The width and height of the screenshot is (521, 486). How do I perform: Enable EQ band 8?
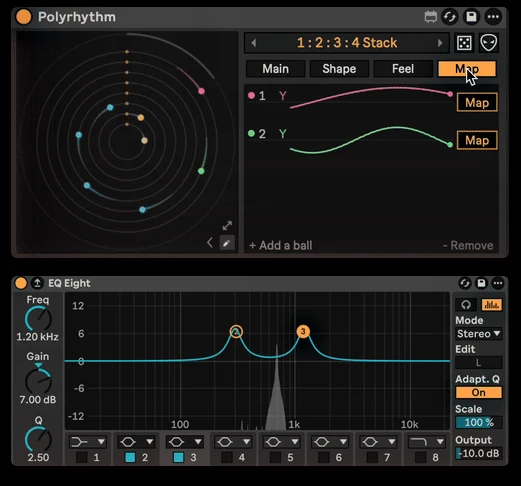pyautogui.click(x=420, y=457)
